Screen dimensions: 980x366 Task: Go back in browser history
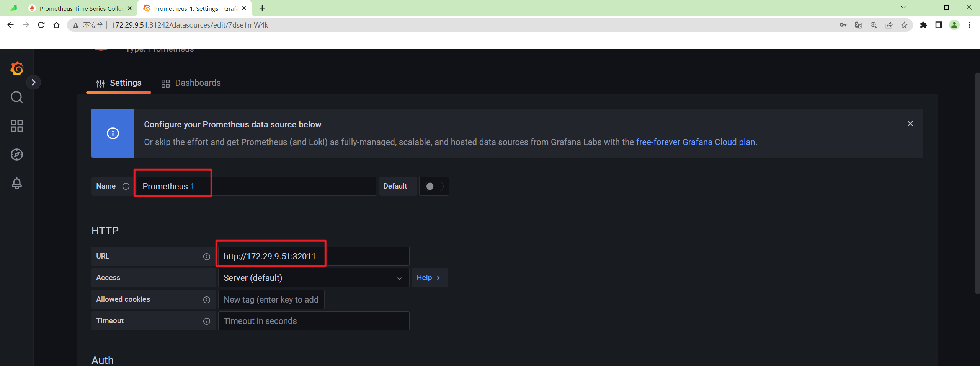(10, 25)
